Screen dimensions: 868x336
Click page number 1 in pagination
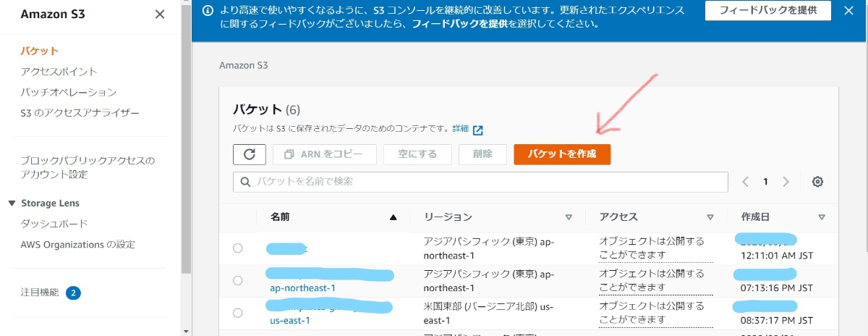[x=766, y=182]
